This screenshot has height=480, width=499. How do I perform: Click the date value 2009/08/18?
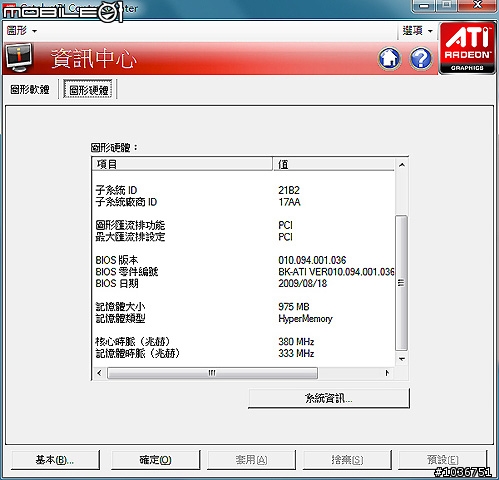coord(302,283)
